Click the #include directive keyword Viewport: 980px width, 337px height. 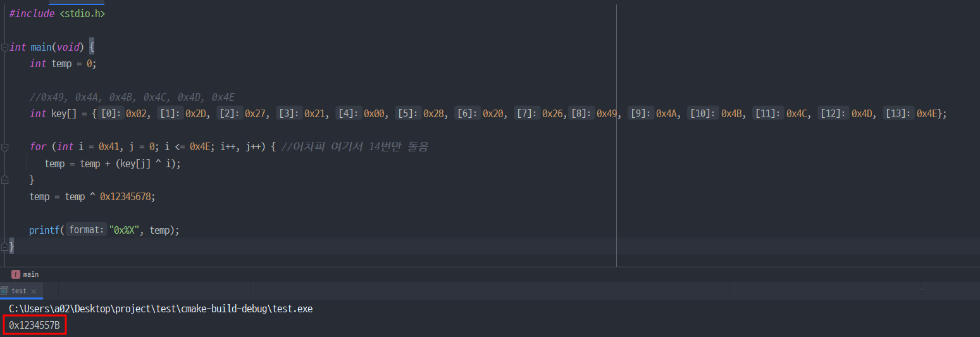coord(32,14)
